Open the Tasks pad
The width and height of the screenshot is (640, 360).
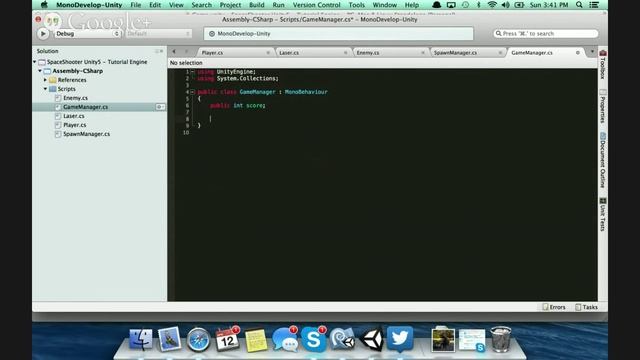pyautogui.click(x=587, y=307)
